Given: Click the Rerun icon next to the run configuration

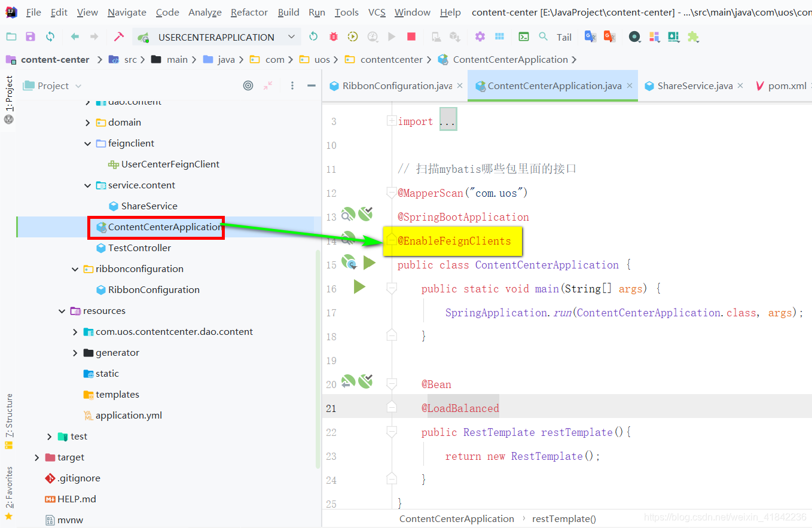Looking at the screenshot, I should [x=313, y=37].
